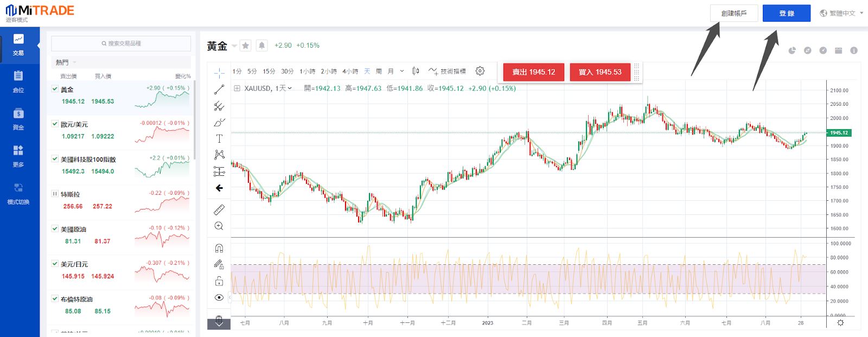Click the search instruments field
Viewport: 868px width, 337px height.
pos(121,43)
